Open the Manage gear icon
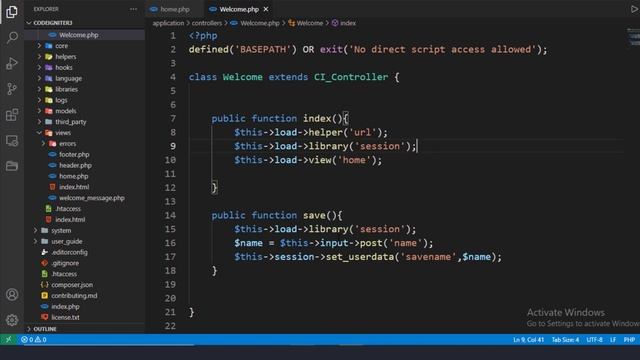Screen dimensions: 640x360 coord(12,320)
